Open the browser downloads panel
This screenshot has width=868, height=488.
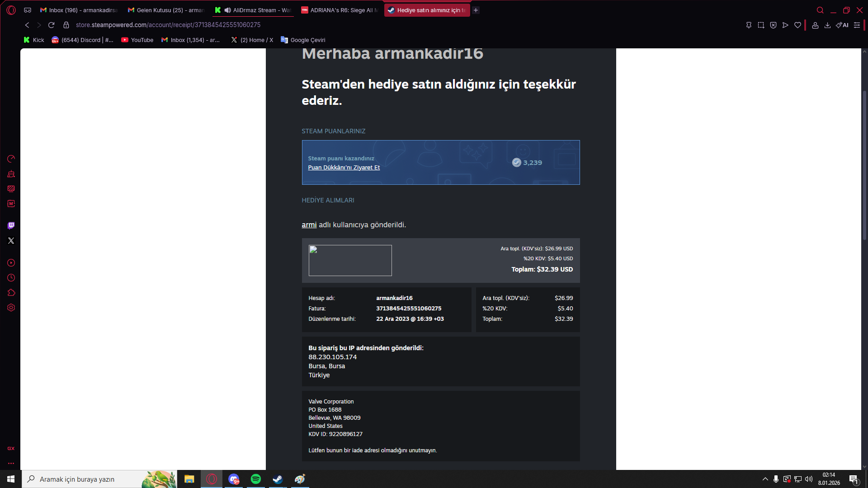pyautogui.click(x=827, y=25)
